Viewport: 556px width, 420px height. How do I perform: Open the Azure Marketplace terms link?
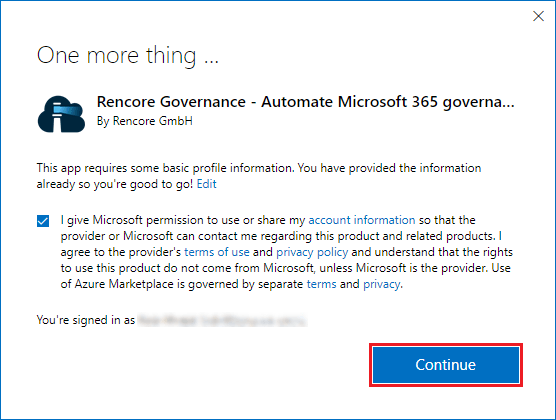point(321,284)
